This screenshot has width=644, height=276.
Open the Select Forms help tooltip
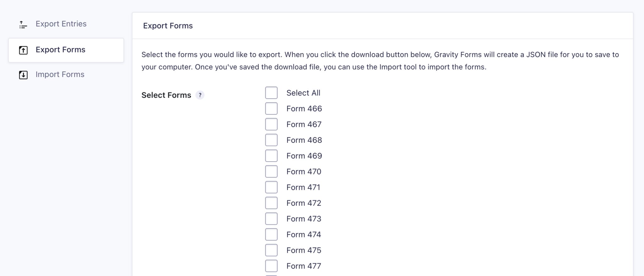[x=200, y=95]
